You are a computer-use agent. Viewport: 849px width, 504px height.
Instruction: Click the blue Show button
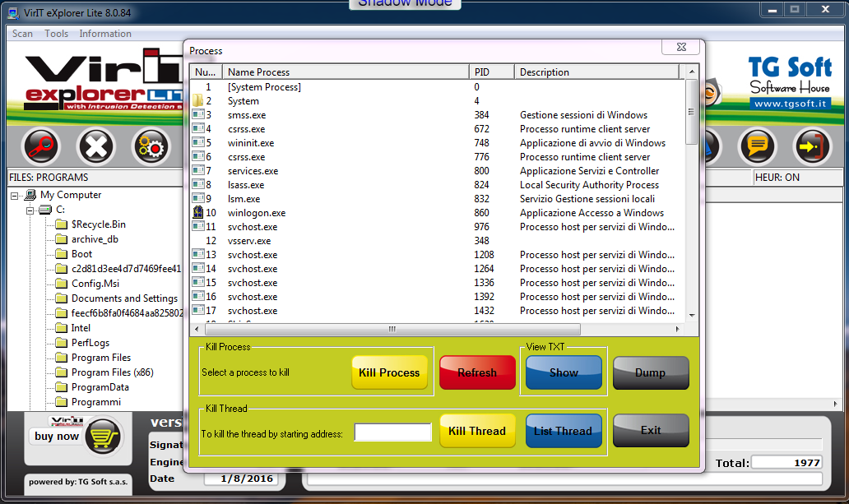click(x=564, y=372)
